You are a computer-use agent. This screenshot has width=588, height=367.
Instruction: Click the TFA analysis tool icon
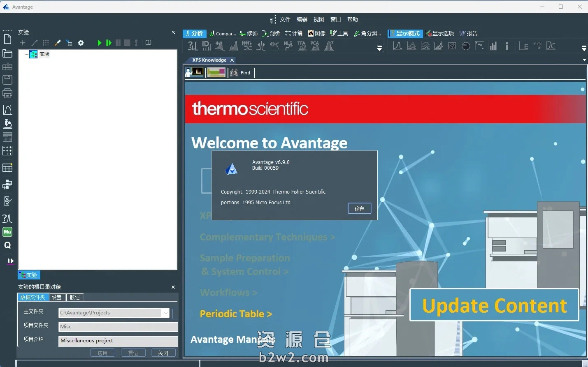pos(302,46)
